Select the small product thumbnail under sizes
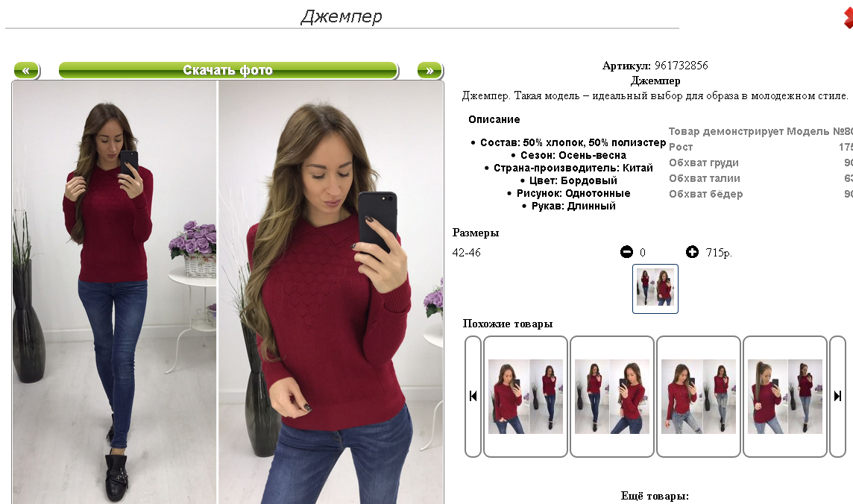Screen dimensions: 853x504 point(655,289)
